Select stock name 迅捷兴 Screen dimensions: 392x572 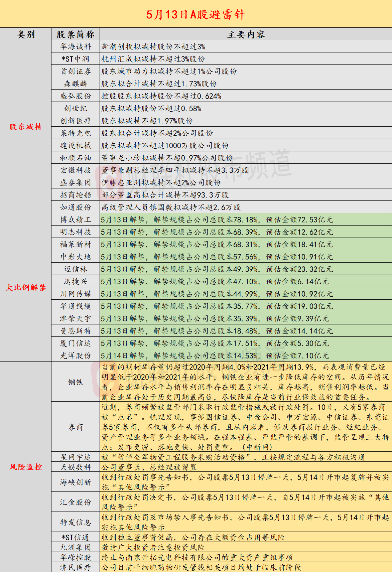(x=76, y=281)
